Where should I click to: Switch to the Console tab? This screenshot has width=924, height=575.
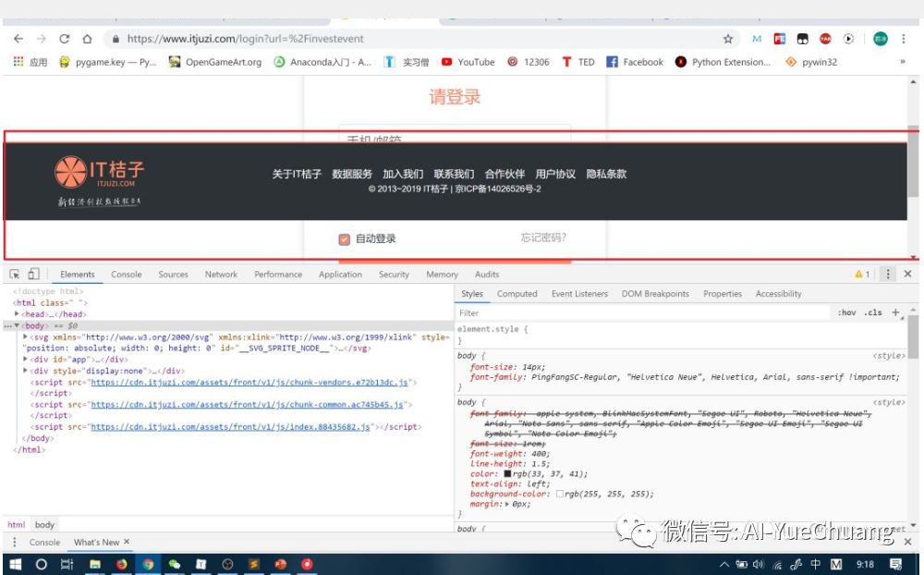[x=126, y=275]
